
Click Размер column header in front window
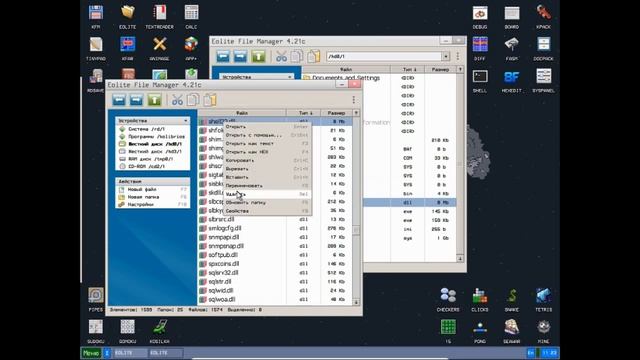[x=336, y=113]
